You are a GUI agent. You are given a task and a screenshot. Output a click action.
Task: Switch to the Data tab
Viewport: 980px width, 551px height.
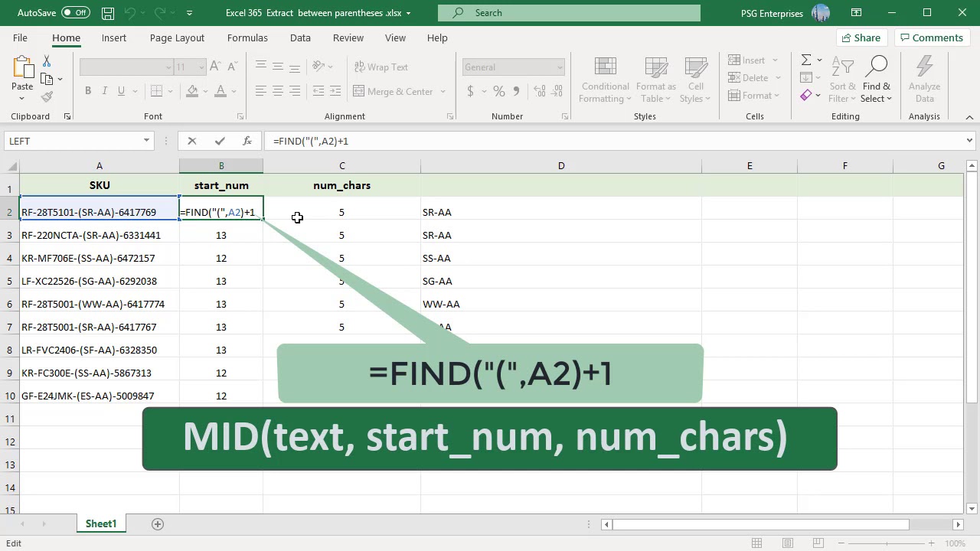coord(300,37)
